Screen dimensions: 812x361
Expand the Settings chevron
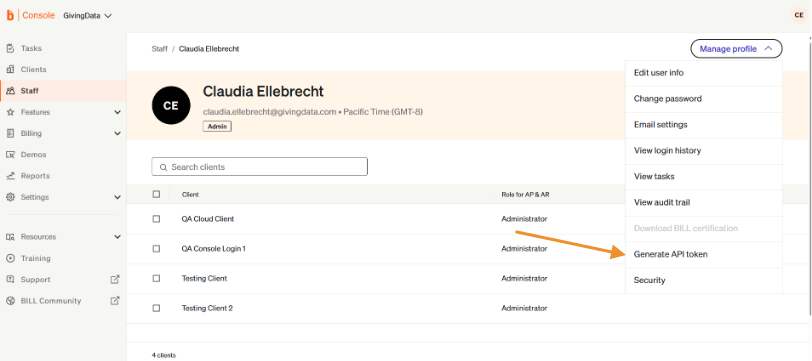pyautogui.click(x=118, y=197)
